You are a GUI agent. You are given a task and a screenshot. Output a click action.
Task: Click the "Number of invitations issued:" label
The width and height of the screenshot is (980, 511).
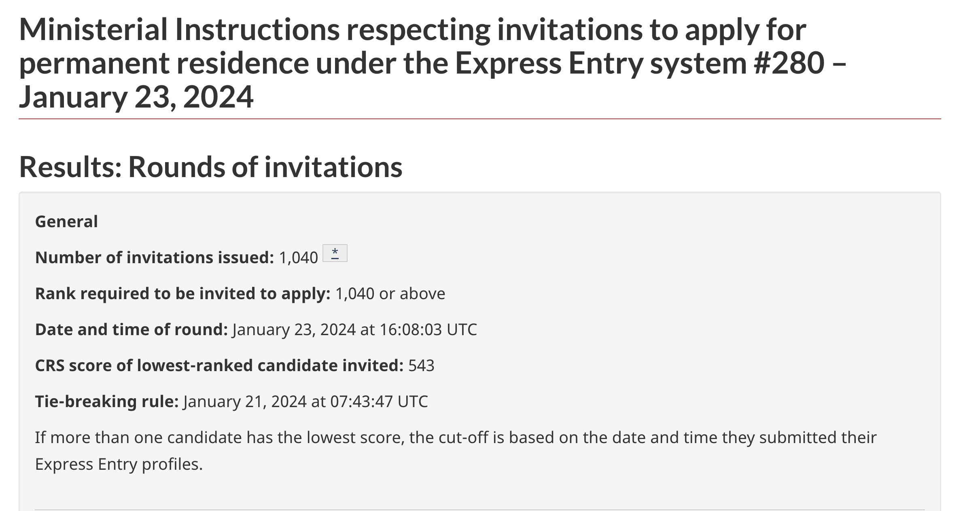click(x=155, y=258)
